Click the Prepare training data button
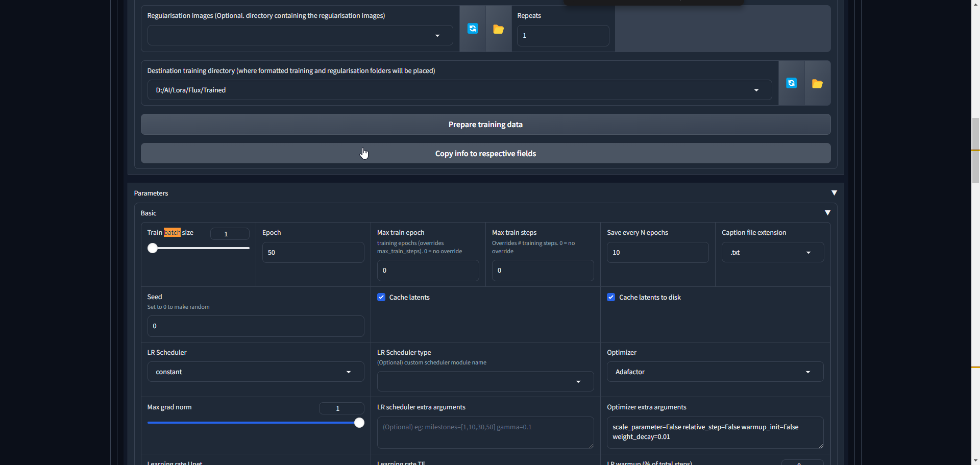 [x=485, y=125]
